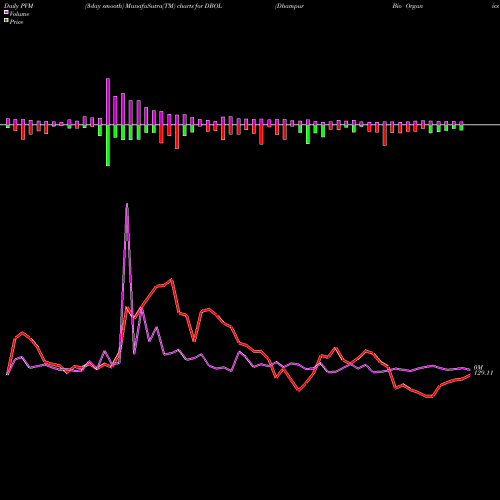This screenshot has width=500, height=500.
Task: Click the '0M' volume value label
Action: [x=478, y=368]
